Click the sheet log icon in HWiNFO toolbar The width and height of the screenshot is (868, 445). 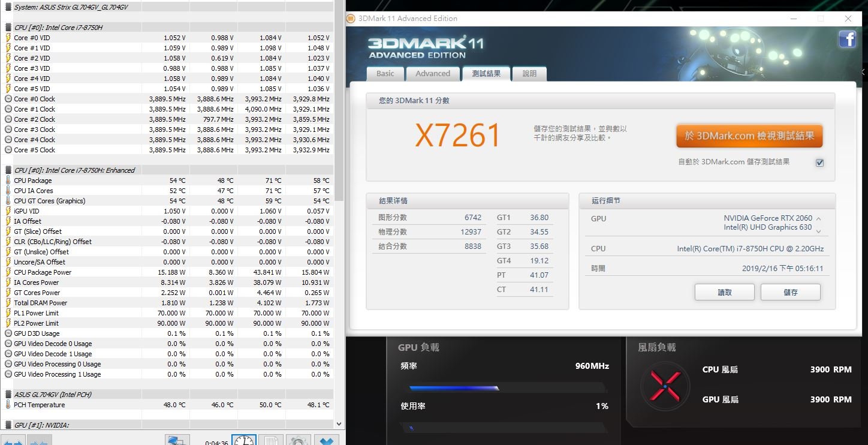coord(270,440)
